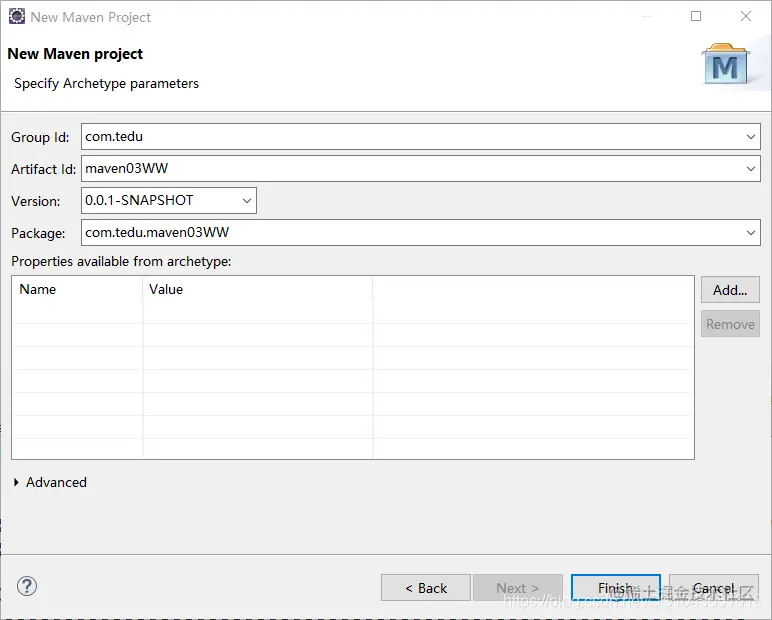The height and width of the screenshot is (620, 772).
Task: Click the Value column header
Action: tap(258, 290)
